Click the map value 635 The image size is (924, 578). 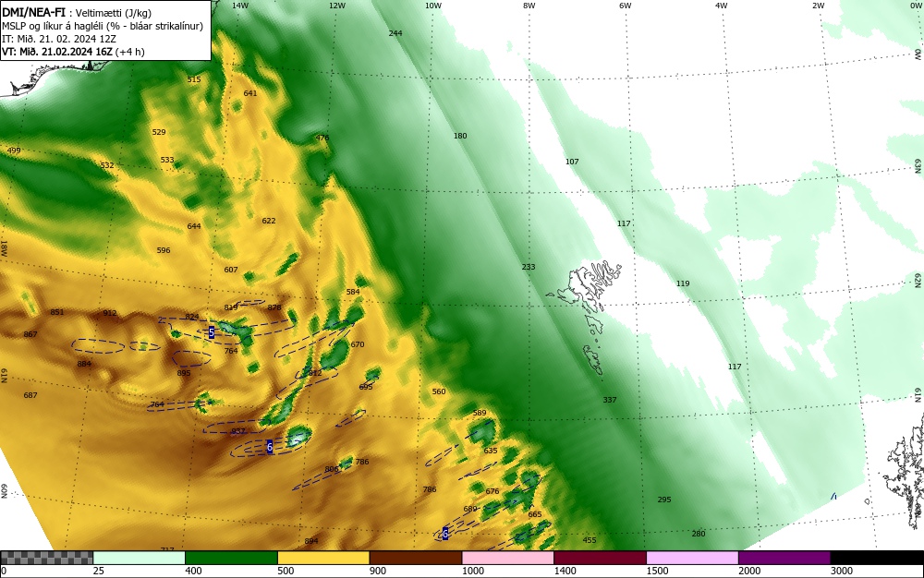[x=491, y=451]
